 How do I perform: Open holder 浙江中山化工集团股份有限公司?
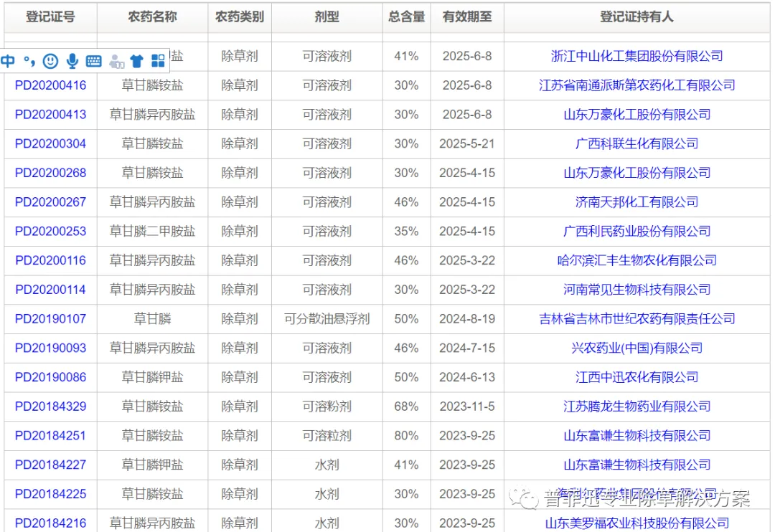coord(637,57)
